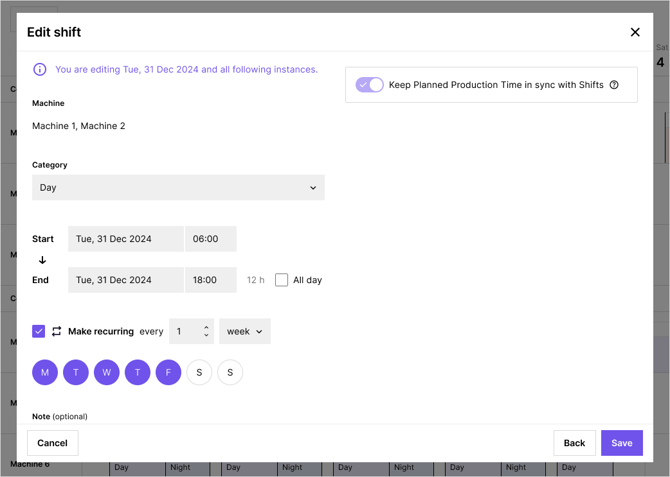Enable Sunday for the recurring shift

tap(230, 372)
